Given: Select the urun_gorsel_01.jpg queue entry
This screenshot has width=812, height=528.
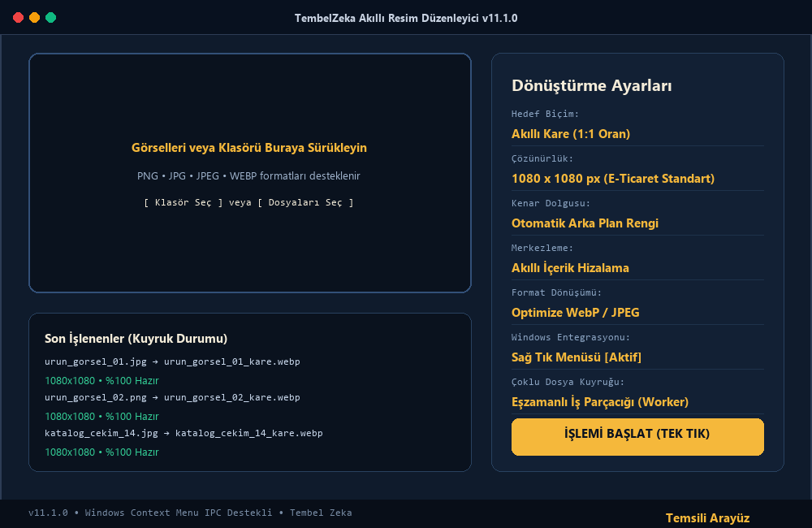Looking at the screenshot, I should [172, 361].
